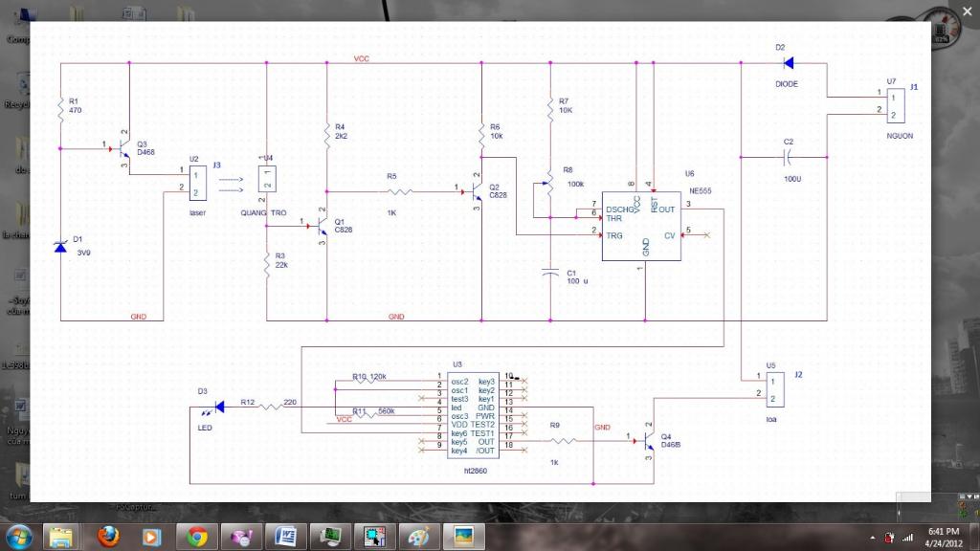This screenshot has width=980, height=551.
Task: Select the R11 560k resistor label
Action: coord(373,411)
